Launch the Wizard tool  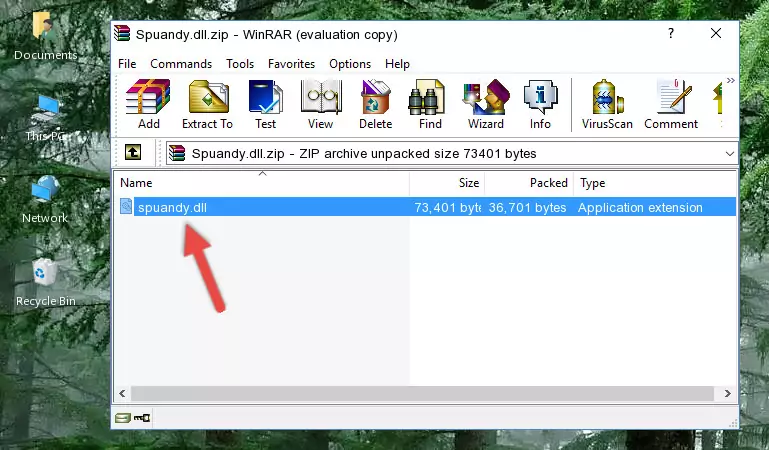point(486,104)
